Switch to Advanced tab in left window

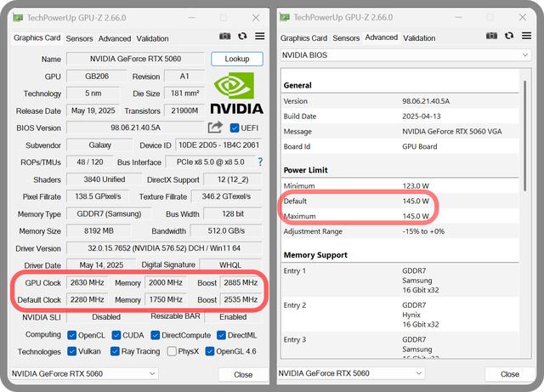(115, 38)
